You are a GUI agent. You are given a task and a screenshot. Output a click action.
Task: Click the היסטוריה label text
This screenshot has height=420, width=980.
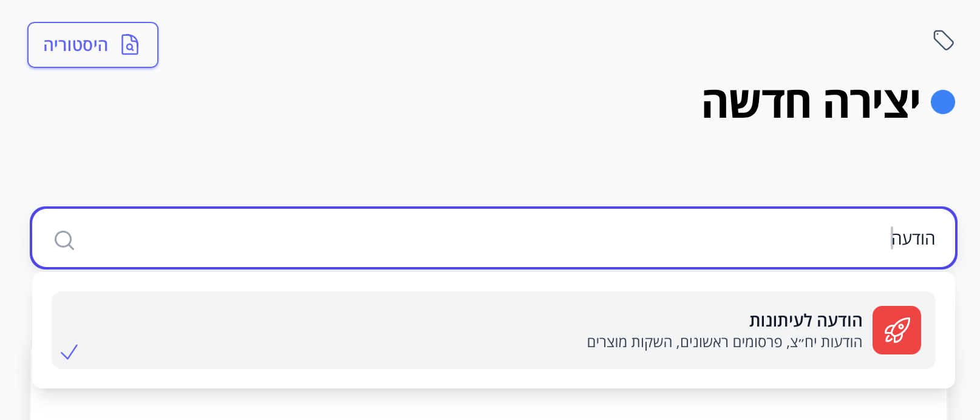(x=75, y=45)
